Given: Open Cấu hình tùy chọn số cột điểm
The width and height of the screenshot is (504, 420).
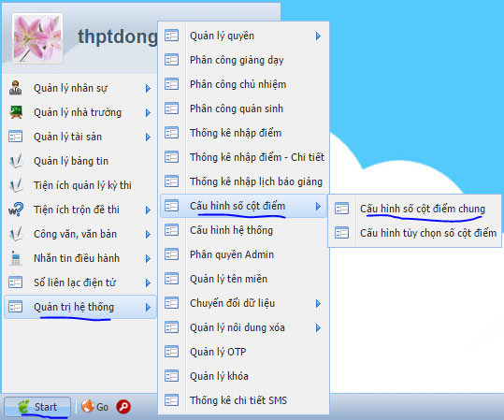Looking at the screenshot, I should [414, 233].
